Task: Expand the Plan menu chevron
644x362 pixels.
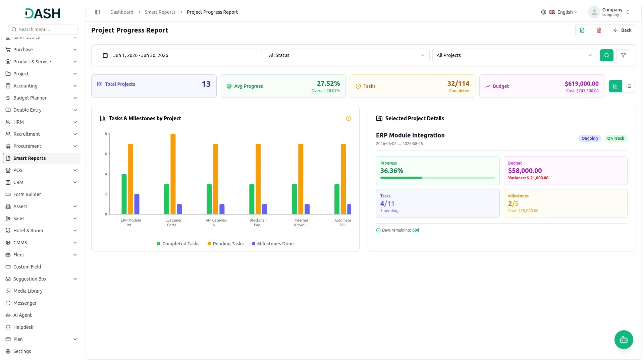Action: click(x=75, y=339)
